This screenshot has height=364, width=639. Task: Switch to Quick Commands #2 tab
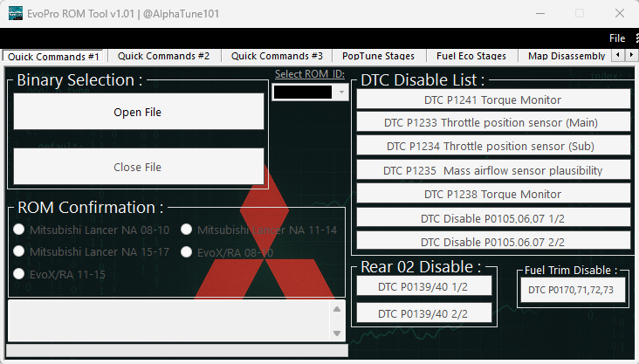[x=163, y=56]
